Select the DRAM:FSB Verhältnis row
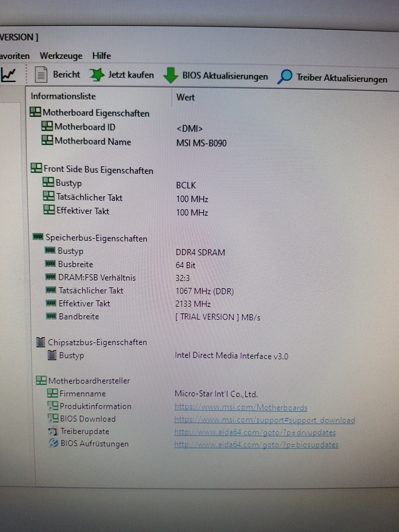The height and width of the screenshot is (532, 399). (x=97, y=277)
